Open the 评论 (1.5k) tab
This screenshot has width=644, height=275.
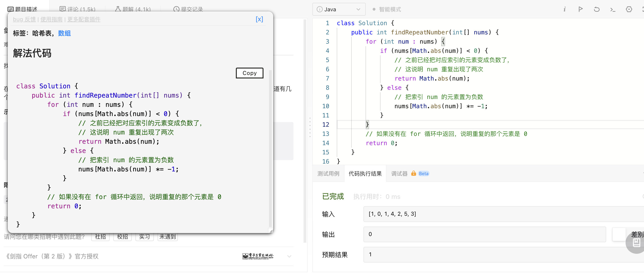(x=77, y=9)
